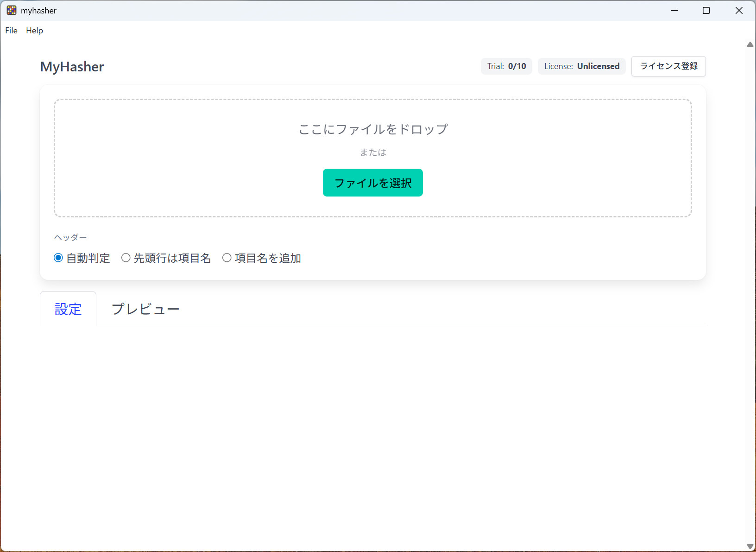Select the 自動判定 radio option
756x552 pixels.
[x=58, y=258]
